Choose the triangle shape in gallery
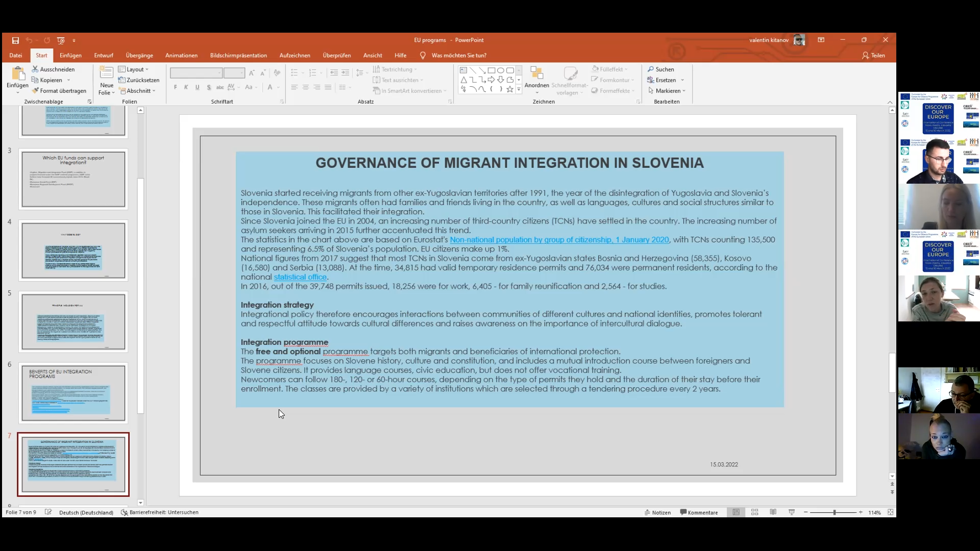The image size is (980, 551). pyautogui.click(x=463, y=80)
